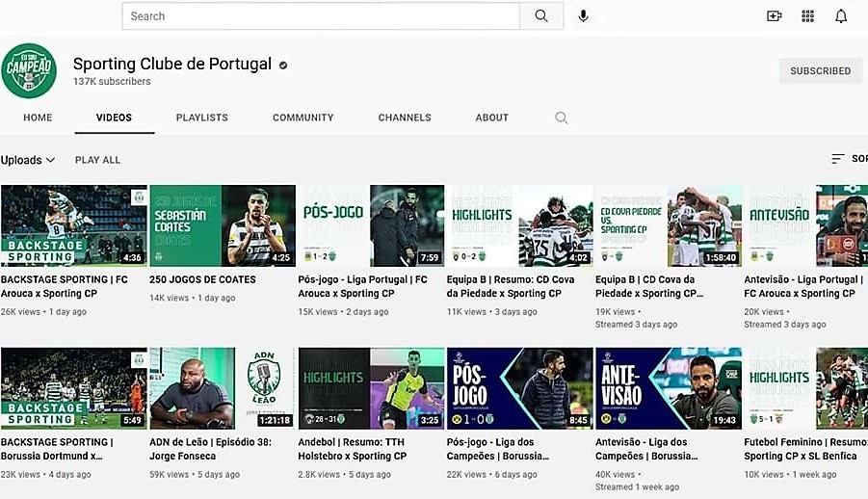Click the search magnifier button
The height and width of the screenshot is (499, 868).
point(541,16)
